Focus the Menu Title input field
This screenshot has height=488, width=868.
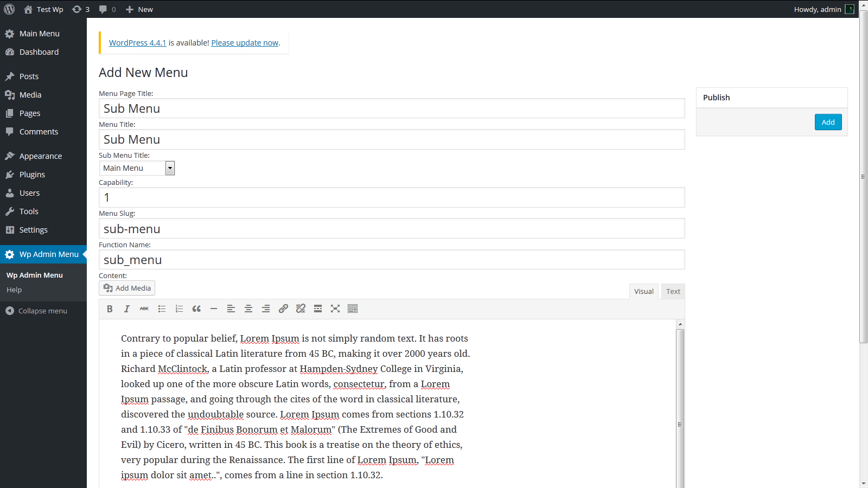[392, 139]
